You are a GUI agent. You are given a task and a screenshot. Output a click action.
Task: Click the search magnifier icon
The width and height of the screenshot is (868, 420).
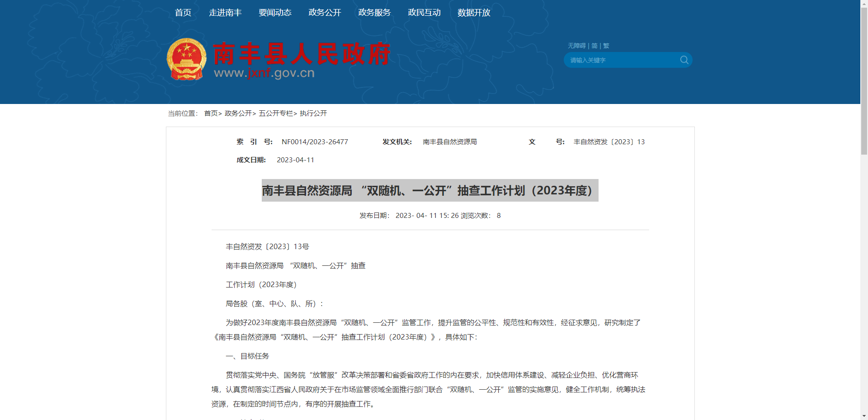coord(684,60)
